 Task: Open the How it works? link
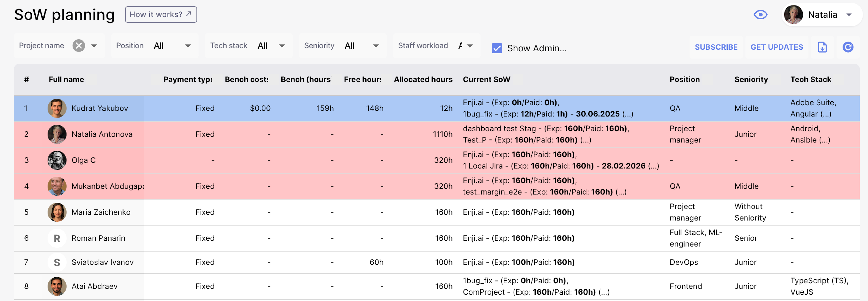point(161,14)
